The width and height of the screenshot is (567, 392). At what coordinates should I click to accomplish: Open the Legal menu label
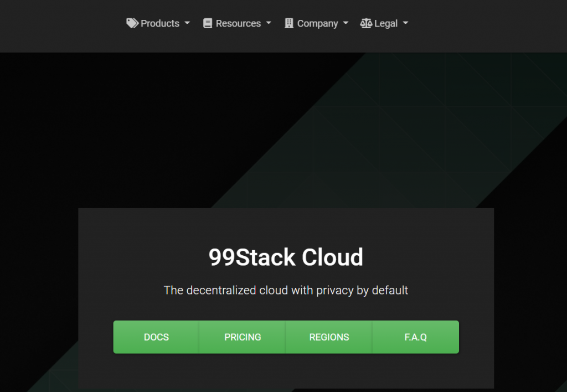[x=386, y=24]
